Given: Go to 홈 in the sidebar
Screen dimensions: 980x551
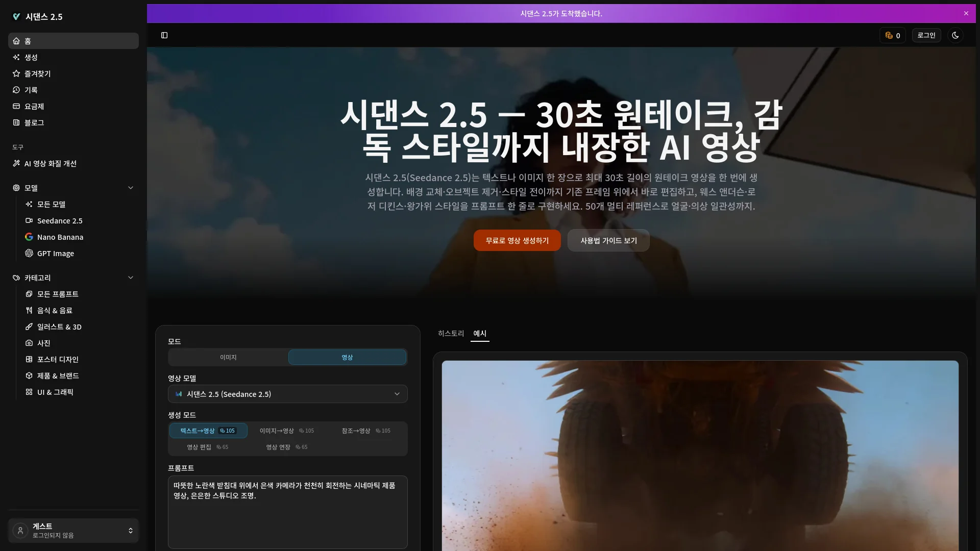Looking at the screenshot, I should tap(73, 41).
